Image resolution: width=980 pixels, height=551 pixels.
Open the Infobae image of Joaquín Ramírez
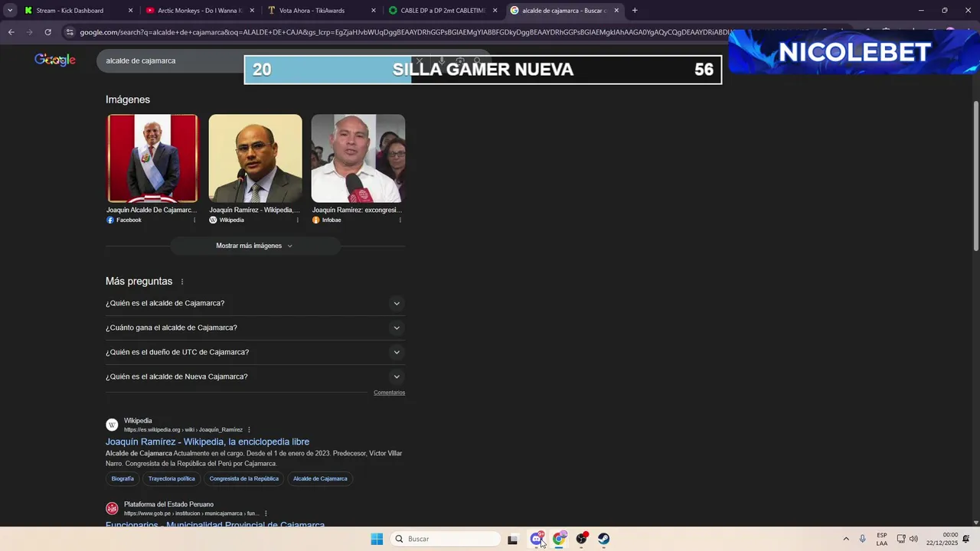click(x=358, y=158)
